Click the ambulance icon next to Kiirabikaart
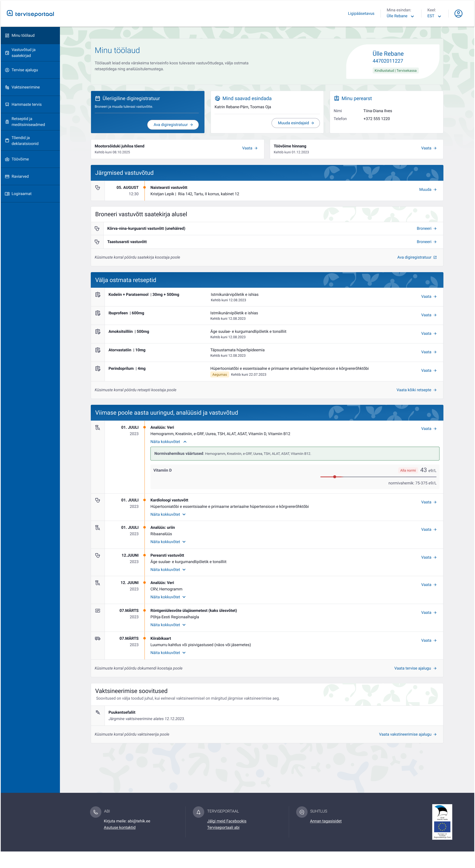This screenshot has width=475, height=868. [x=98, y=638]
